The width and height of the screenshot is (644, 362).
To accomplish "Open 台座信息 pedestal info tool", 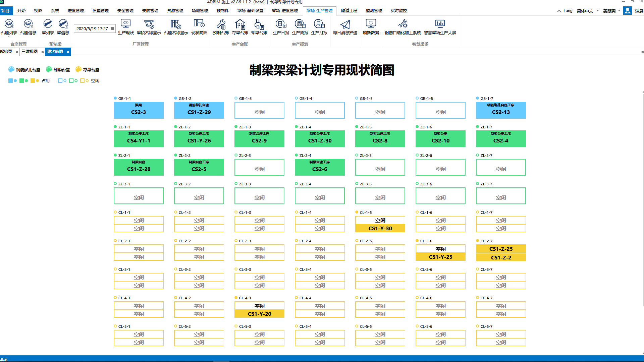I will (28, 27).
